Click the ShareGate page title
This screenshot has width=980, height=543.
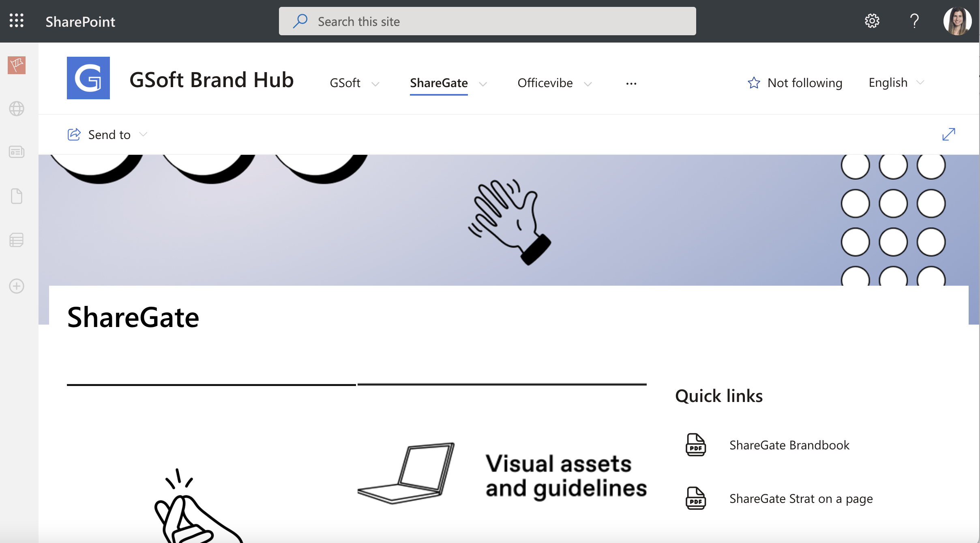click(x=133, y=317)
